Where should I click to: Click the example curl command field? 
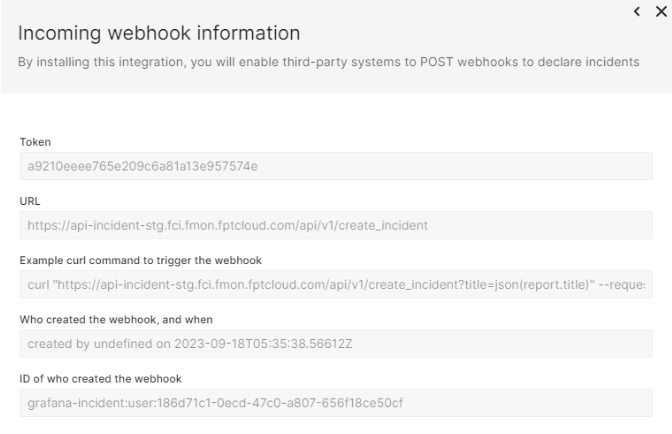(x=336, y=285)
